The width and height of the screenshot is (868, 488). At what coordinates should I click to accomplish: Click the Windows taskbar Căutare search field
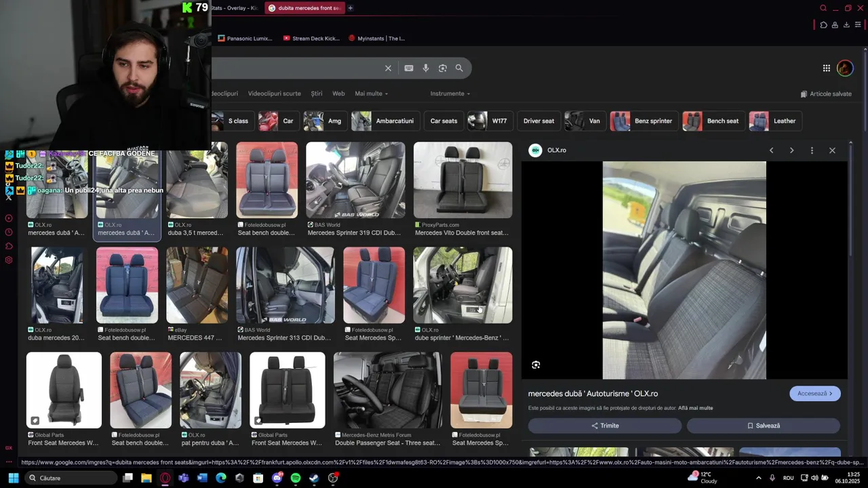pyautogui.click(x=71, y=478)
